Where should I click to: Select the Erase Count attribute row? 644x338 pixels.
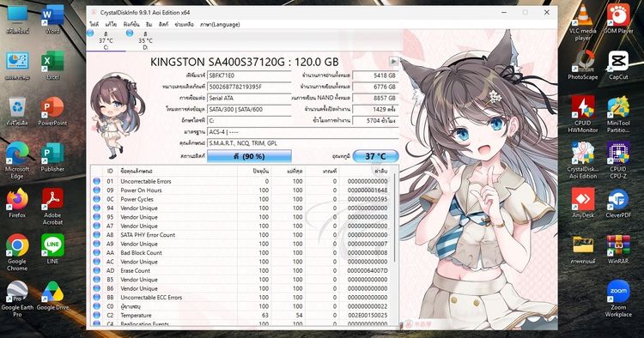coord(242,271)
